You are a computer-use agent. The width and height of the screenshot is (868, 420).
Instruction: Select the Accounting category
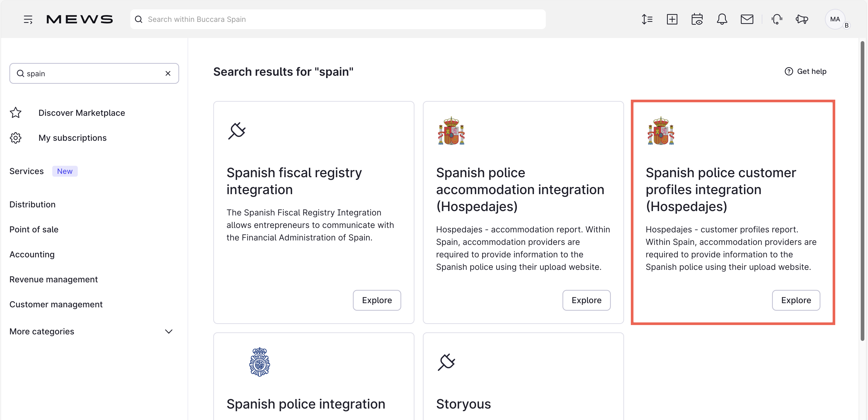[32, 254]
